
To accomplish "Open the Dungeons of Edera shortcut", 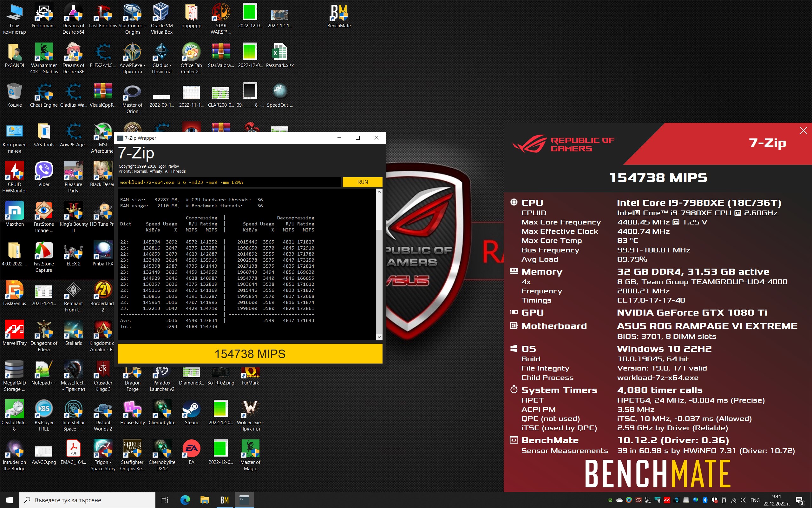I will [x=44, y=336].
